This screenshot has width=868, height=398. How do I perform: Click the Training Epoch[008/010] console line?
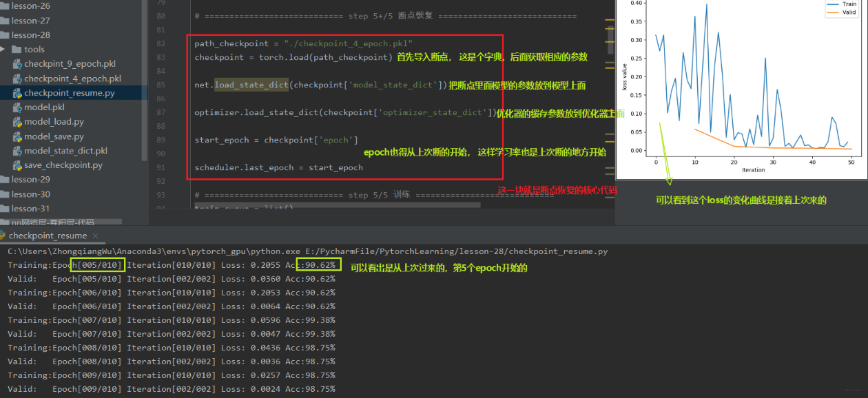coord(172,348)
